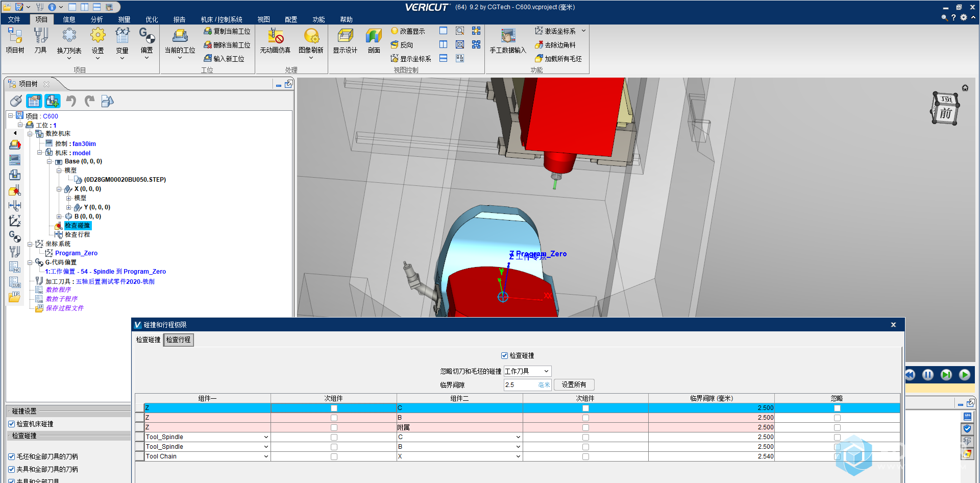980x483 pixels.
Task: Click the single step forward button
Action: pyautogui.click(x=946, y=375)
